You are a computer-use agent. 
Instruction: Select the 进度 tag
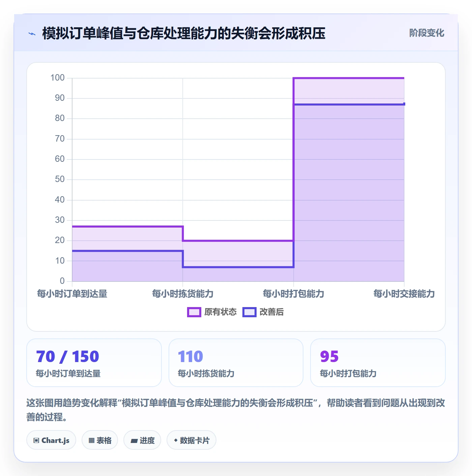click(x=142, y=440)
